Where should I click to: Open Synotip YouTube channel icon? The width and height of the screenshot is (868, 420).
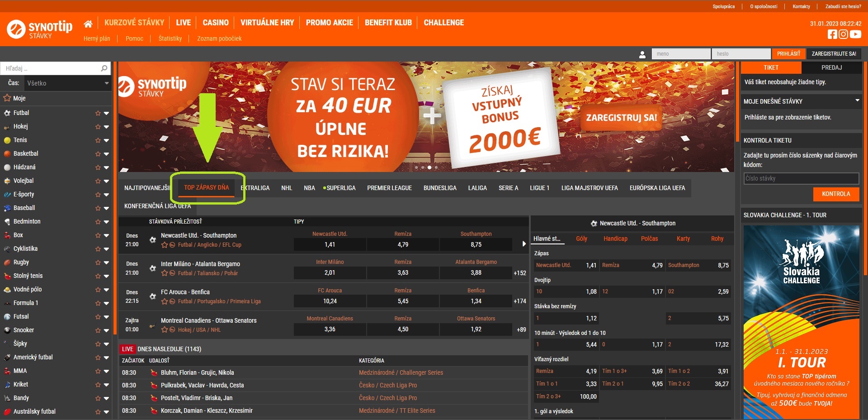855,34
